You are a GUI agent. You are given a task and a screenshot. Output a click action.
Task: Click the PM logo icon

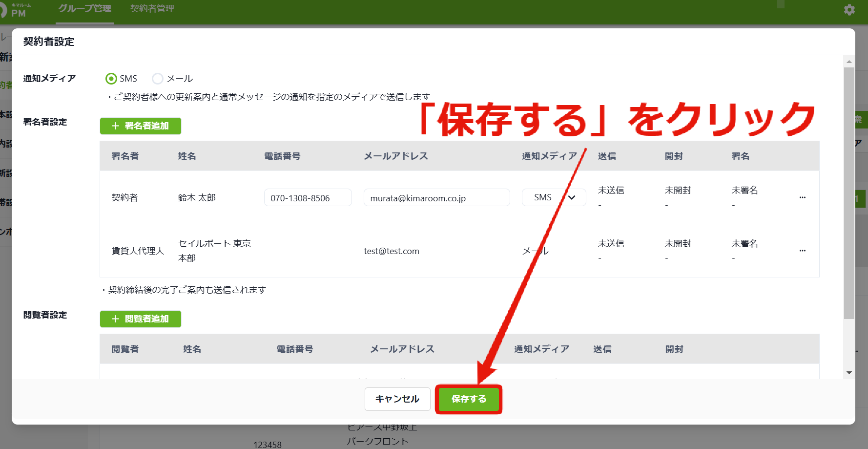[x=15, y=10]
